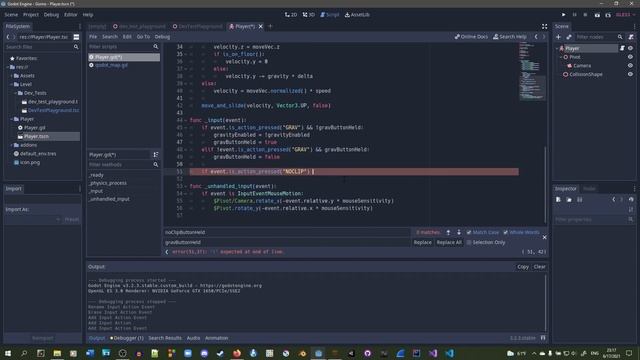Viewport: 640px width, 360px height.
Task: Clear the Output log
Action: pos(540,267)
